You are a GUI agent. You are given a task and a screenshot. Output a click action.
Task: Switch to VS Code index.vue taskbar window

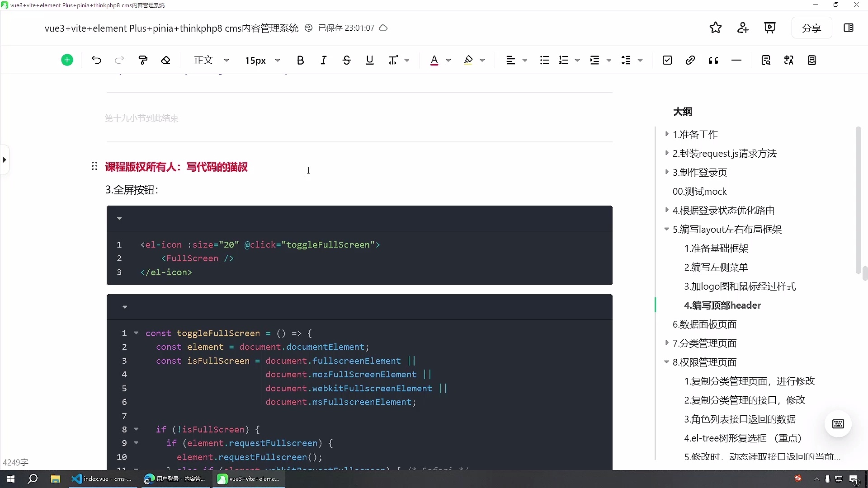coord(102,479)
